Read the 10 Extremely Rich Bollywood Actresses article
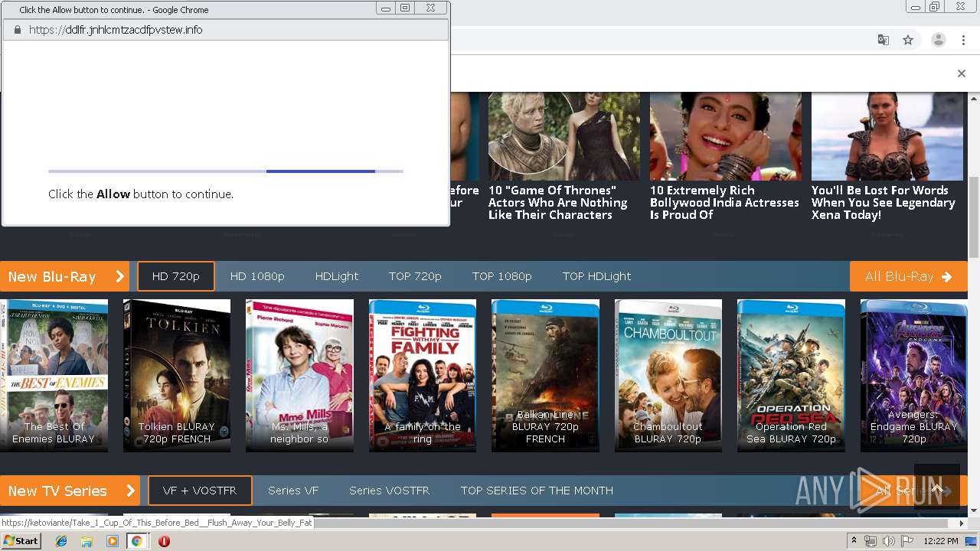 pos(724,203)
